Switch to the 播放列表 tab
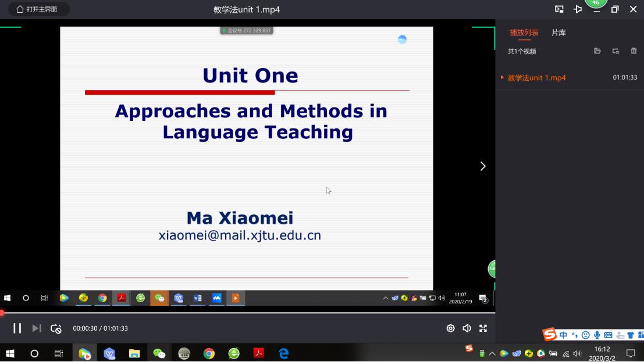Screen dimensions: 644x362 pyautogui.click(x=524, y=33)
